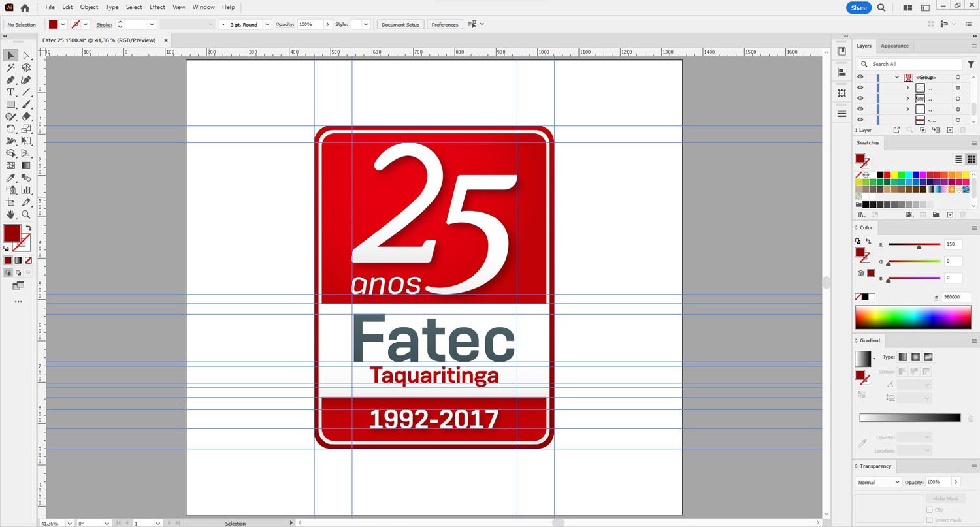Screen dimensions: 980x527
Task: Select the Curvature tool
Action: pyautogui.click(x=26, y=80)
